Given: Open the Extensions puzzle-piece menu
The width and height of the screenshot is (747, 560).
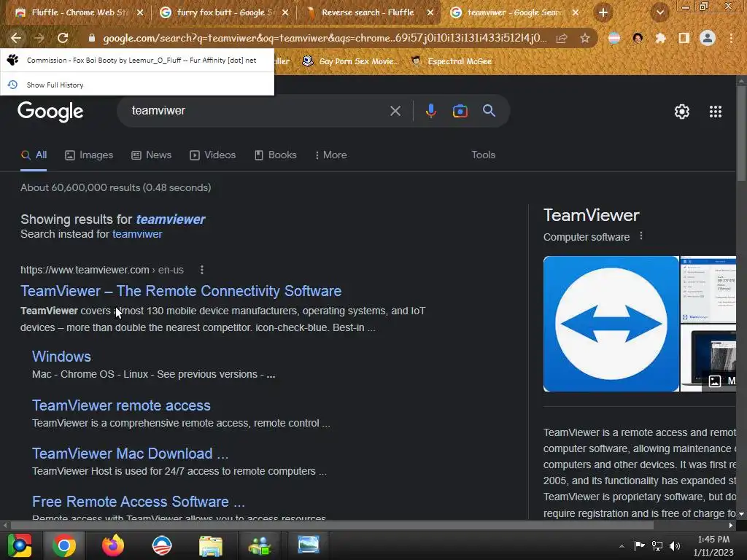Looking at the screenshot, I should tap(661, 38).
